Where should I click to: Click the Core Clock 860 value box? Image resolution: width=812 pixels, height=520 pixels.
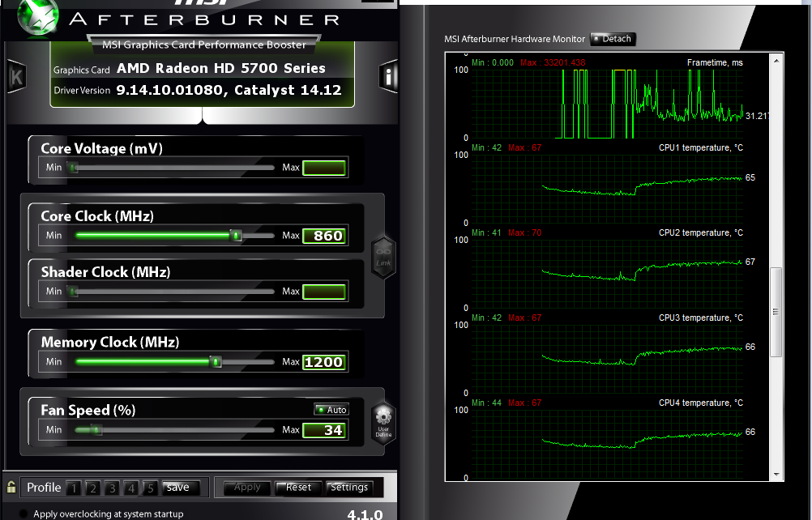click(x=324, y=236)
